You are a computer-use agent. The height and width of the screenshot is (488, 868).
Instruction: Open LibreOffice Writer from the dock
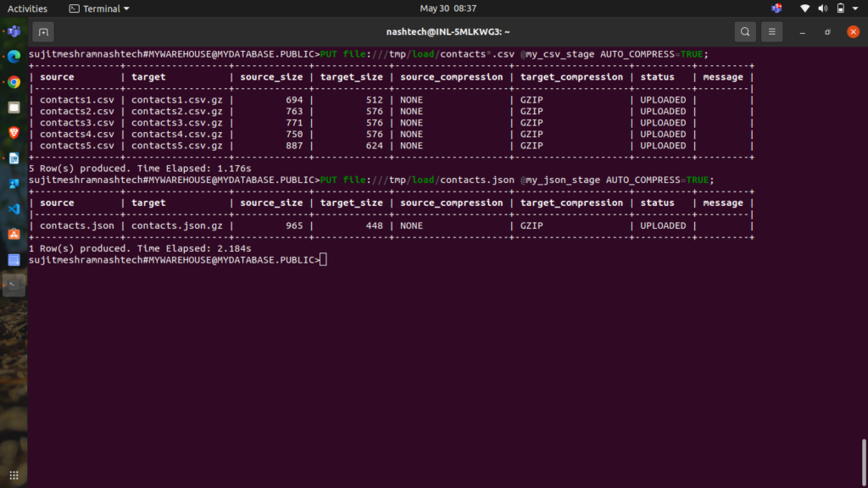coord(14,158)
